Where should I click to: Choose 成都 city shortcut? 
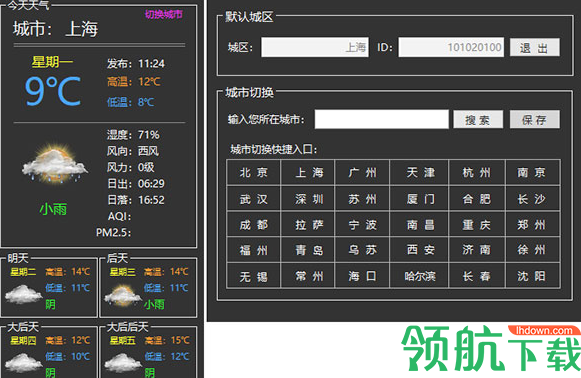(253, 225)
